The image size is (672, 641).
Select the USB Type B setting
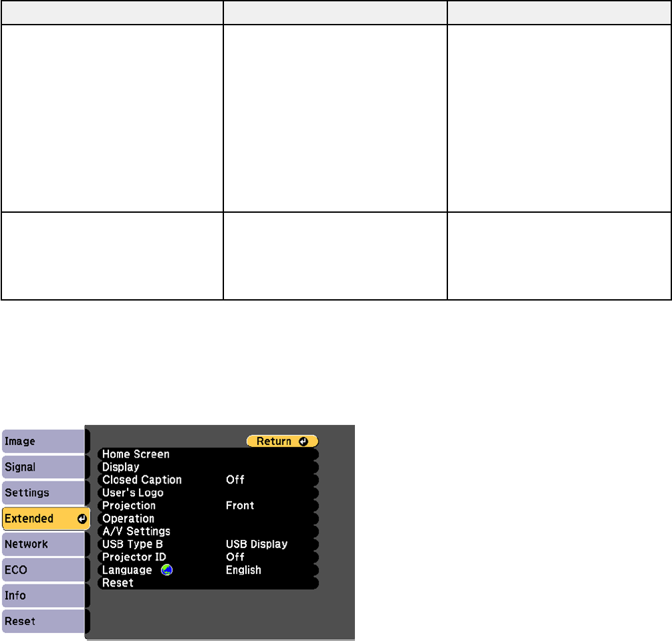[208, 544]
